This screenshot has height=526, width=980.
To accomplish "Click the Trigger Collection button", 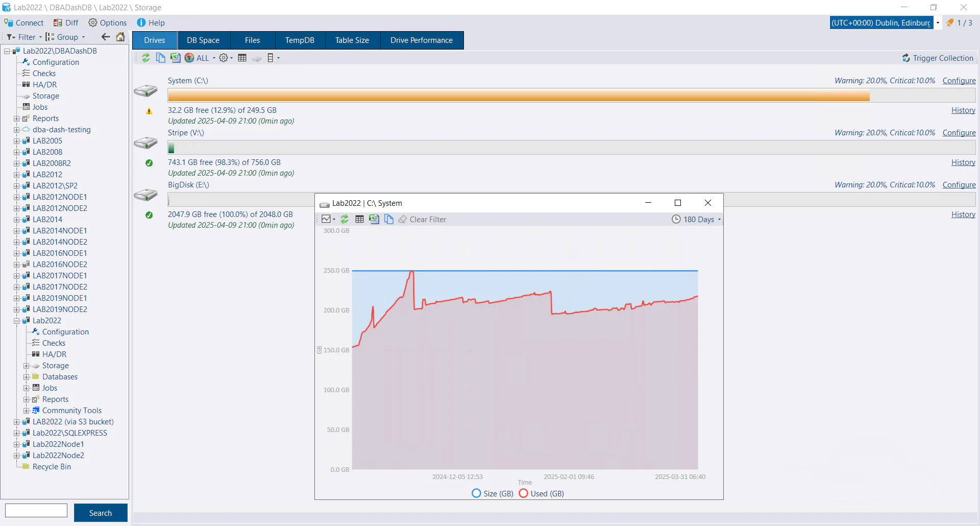I will [x=937, y=58].
